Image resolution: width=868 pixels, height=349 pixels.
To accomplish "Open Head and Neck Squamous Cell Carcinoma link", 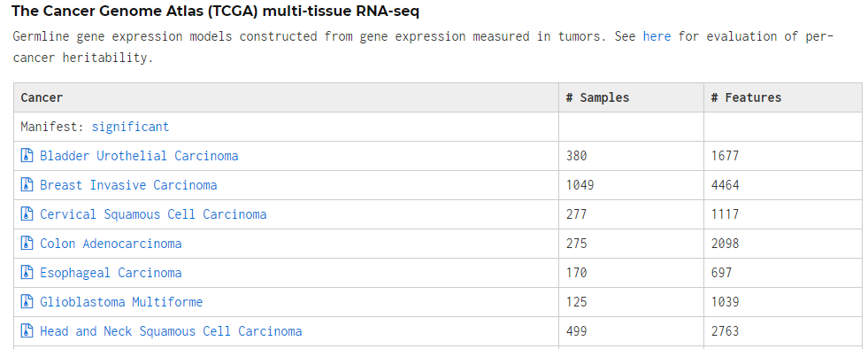I will click(x=171, y=331).
